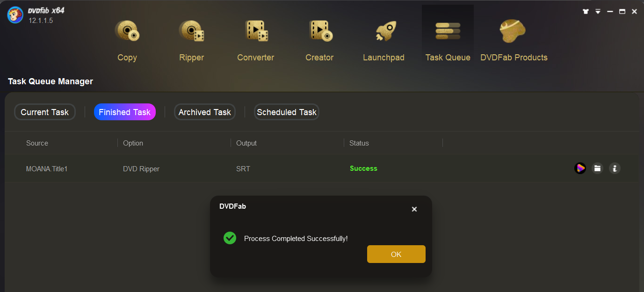
Task: Open the Copy module
Action: [127, 41]
